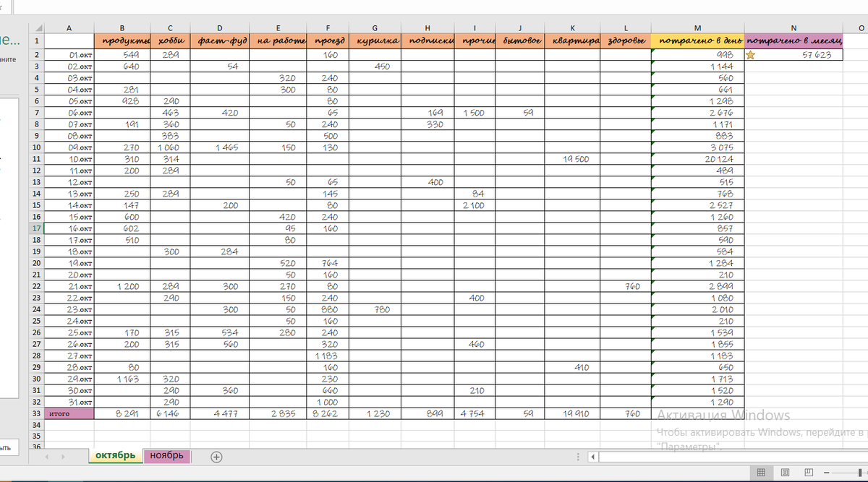Select the хобби header cell
Screen dimensions: 868x482
(169, 41)
